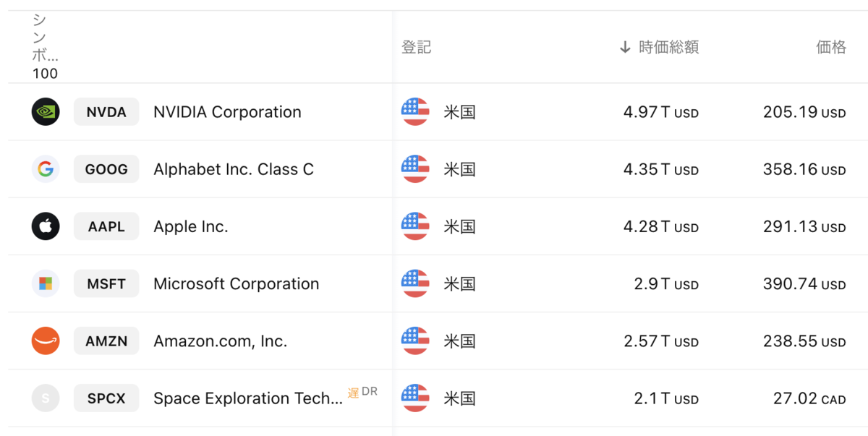Click the Amazon logo icon

(46, 341)
